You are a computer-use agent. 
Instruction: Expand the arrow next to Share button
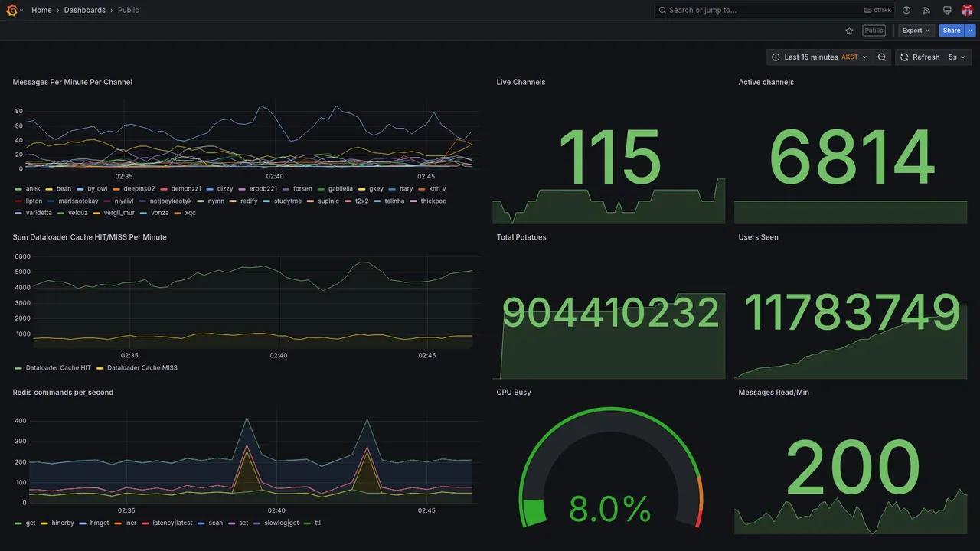pos(970,31)
